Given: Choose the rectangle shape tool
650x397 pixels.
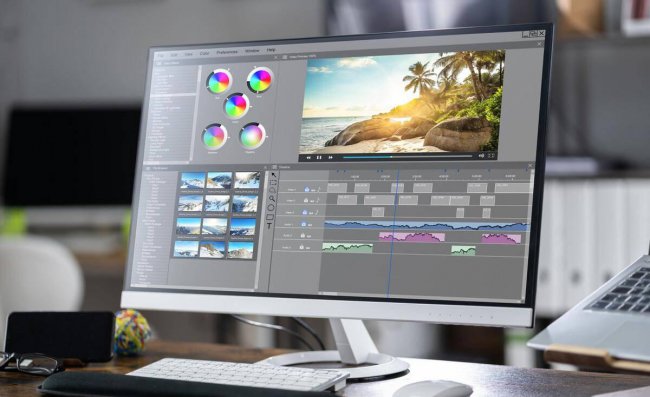Looking at the screenshot, I should (x=270, y=217).
